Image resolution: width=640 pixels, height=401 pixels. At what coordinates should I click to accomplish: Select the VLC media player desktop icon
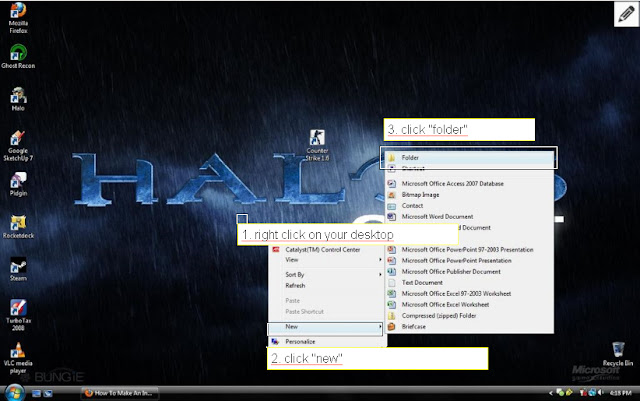click(x=18, y=358)
